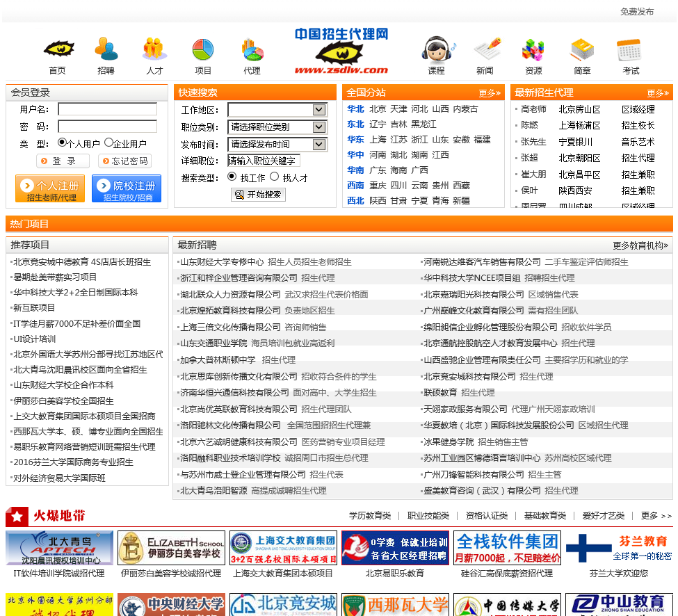
Task: Click 更多 in the 最新招生代理 header
Action: point(658,93)
